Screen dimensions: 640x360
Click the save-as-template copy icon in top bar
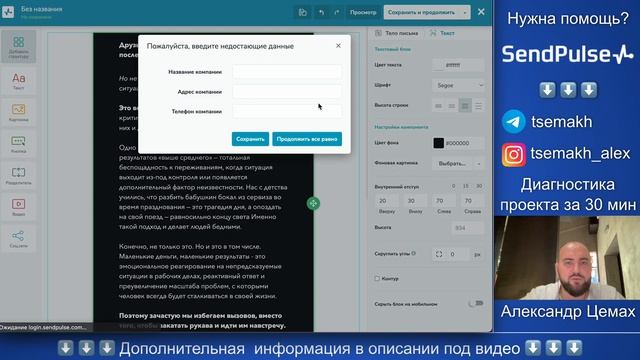coord(302,12)
